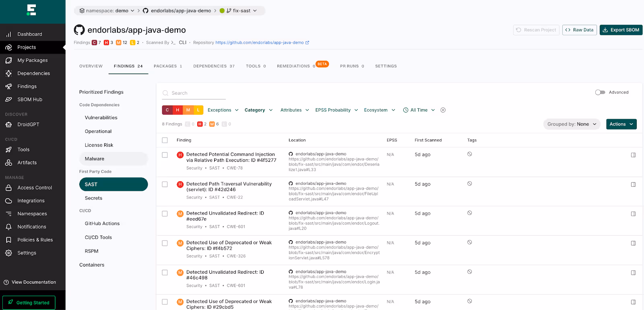Click Policies & Rules bookmark icon
Image resolution: width=644 pixels, height=310 pixels.
(x=8, y=240)
